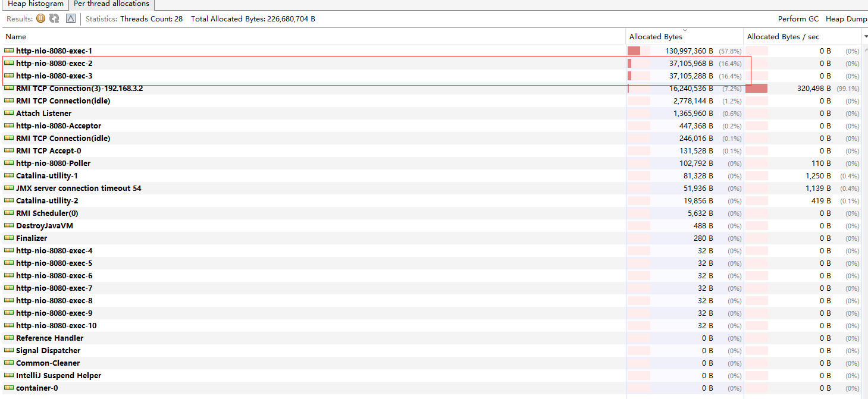This screenshot has height=399, width=868.
Task: Click the 37,105,288 B allocated value
Action: pos(691,76)
